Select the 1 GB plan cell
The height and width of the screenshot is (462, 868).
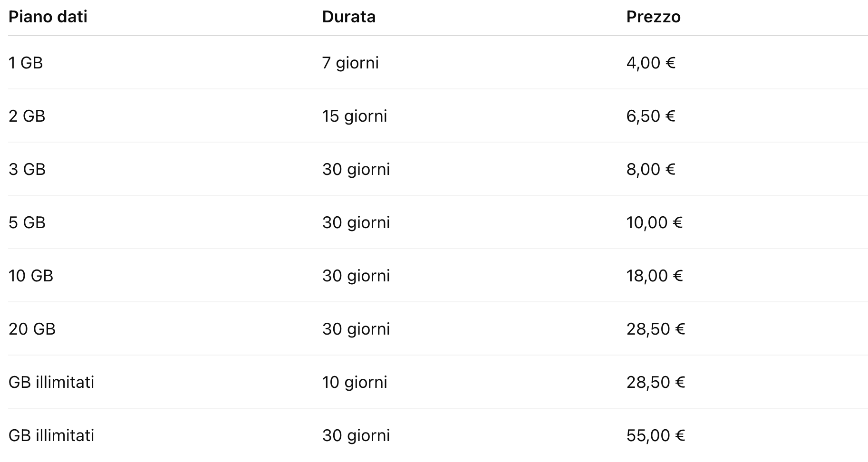(x=26, y=63)
